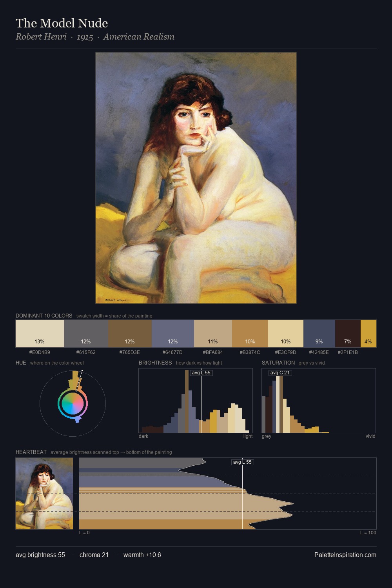The height and width of the screenshot is (588, 392).
Task: Click "grey vs vivid" caption
Action: point(312,363)
